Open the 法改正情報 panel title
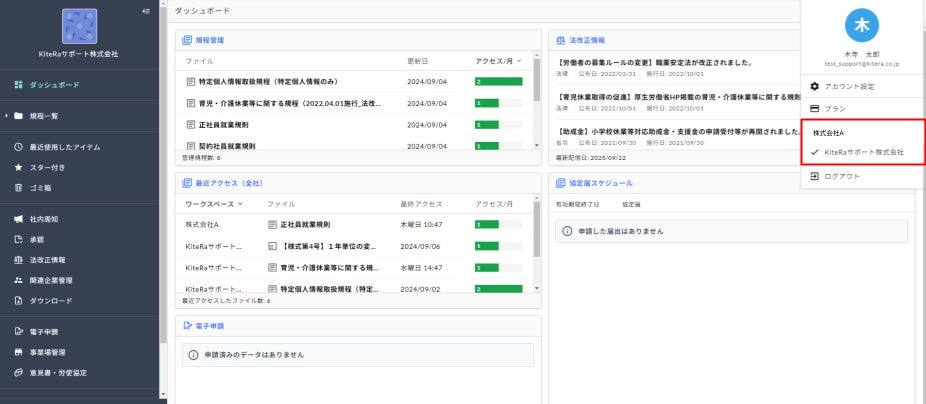 pos(587,40)
